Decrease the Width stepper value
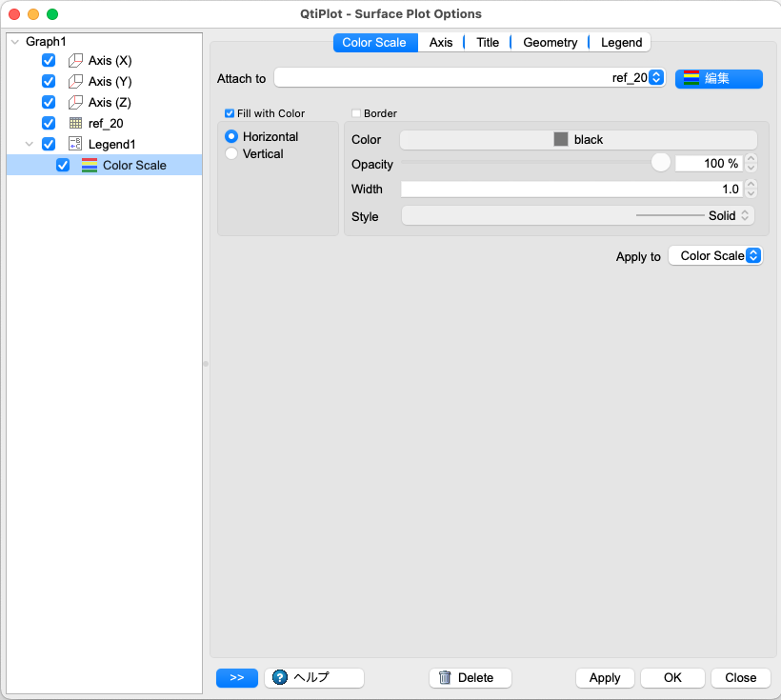The height and width of the screenshot is (700, 781). point(751,193)
